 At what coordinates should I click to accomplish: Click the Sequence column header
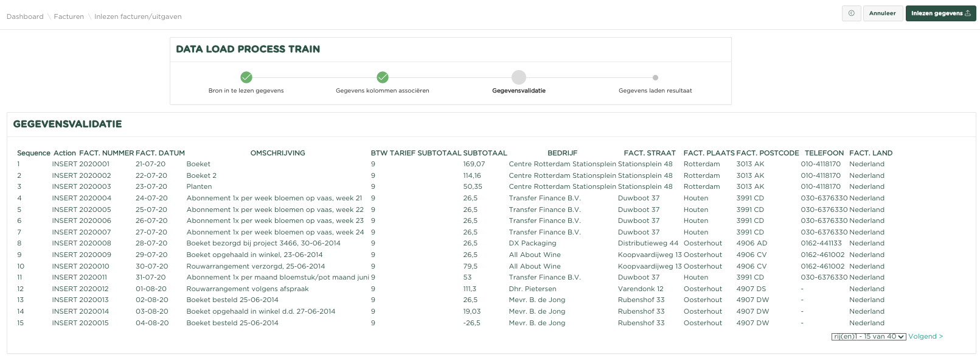click(x=33, y=153)
